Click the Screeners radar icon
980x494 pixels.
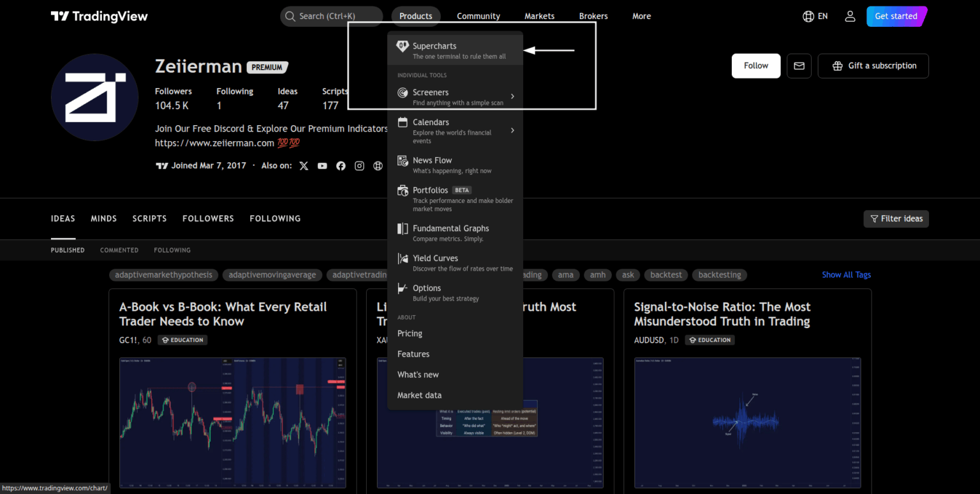403,93
